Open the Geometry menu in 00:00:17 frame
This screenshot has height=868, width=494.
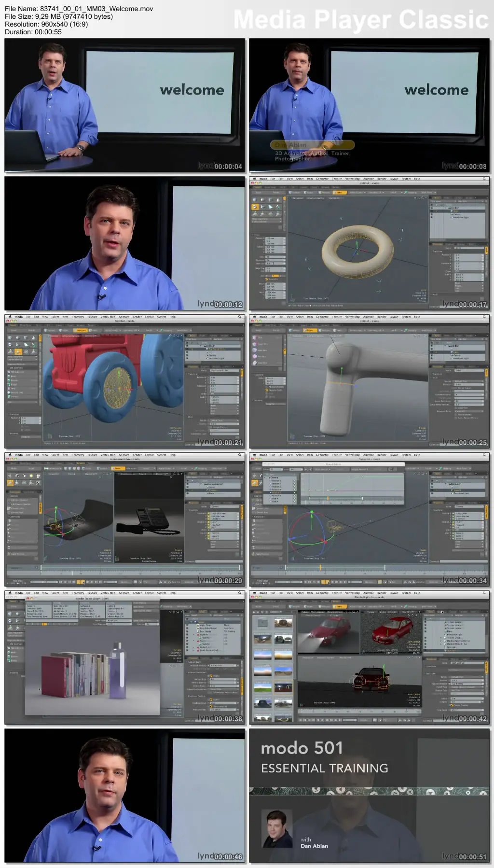(322, 179)
